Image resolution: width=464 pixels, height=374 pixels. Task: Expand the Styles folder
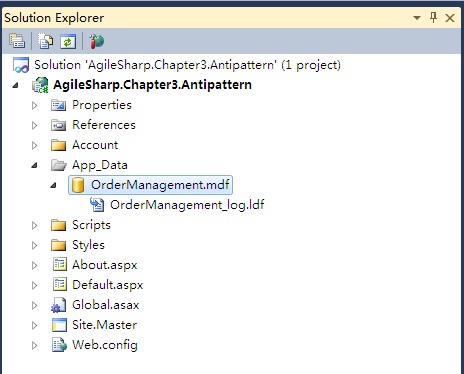pyautogui.click(x=34, y=245)
